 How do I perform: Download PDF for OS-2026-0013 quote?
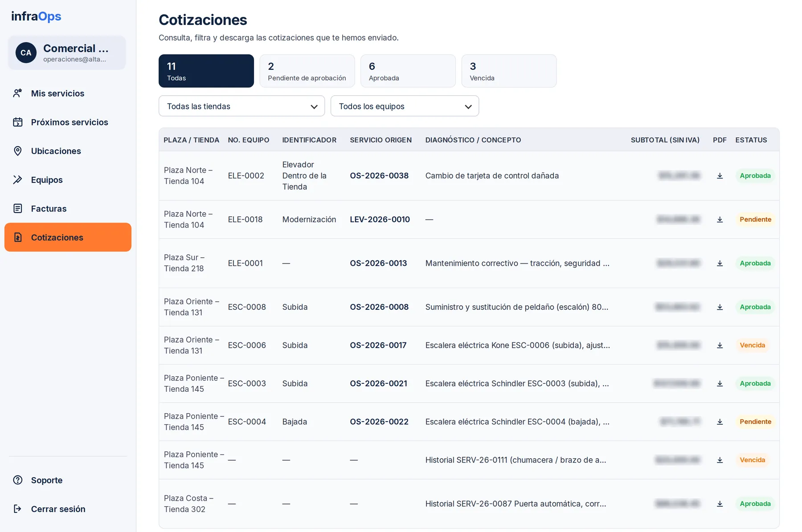[x=720, y=263]
